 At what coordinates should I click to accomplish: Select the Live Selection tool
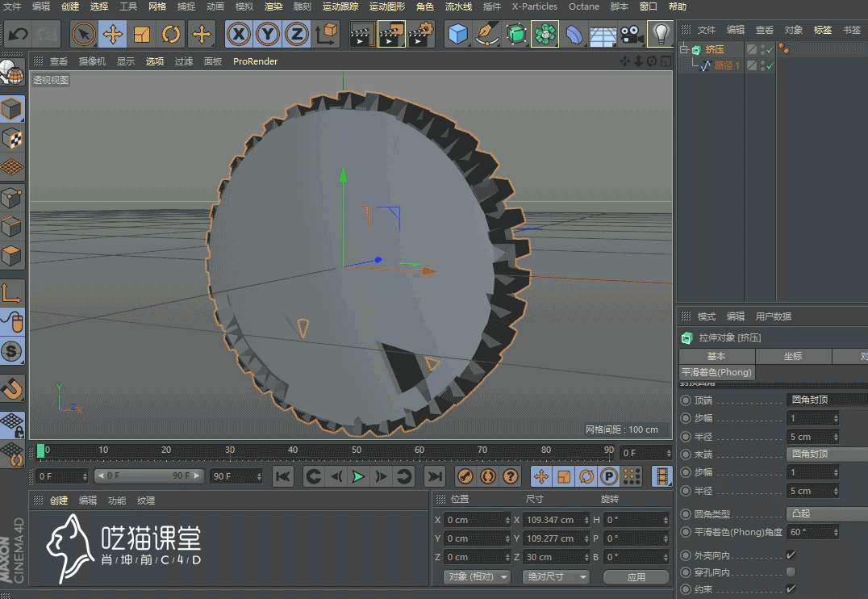(x=84, y=35)
